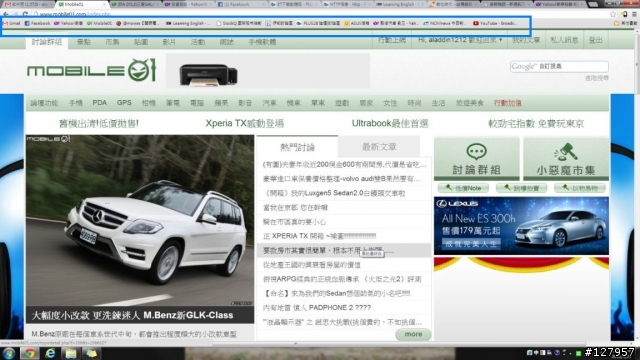Image resolution: width=640 pixels, height=360 pixels.
Task: Click the Xperia TX promo link
Action: click(x=244, y=123)
